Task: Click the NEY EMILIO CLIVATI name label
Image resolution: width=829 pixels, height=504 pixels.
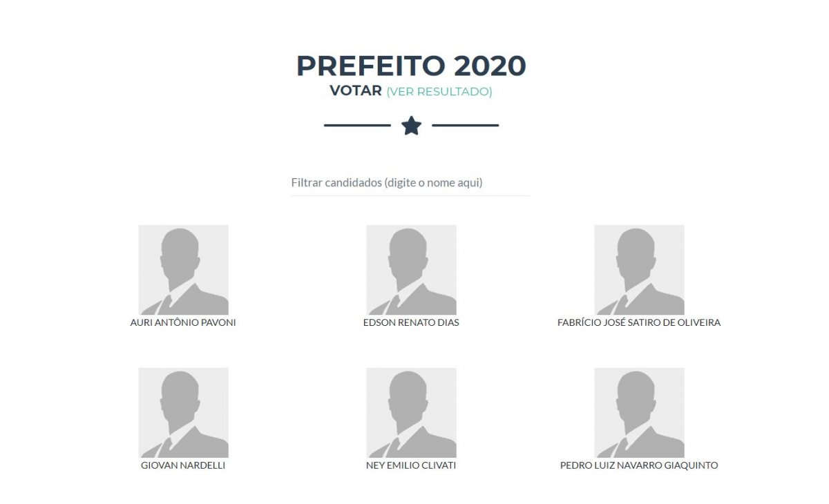Action: [x=411, y=465]
